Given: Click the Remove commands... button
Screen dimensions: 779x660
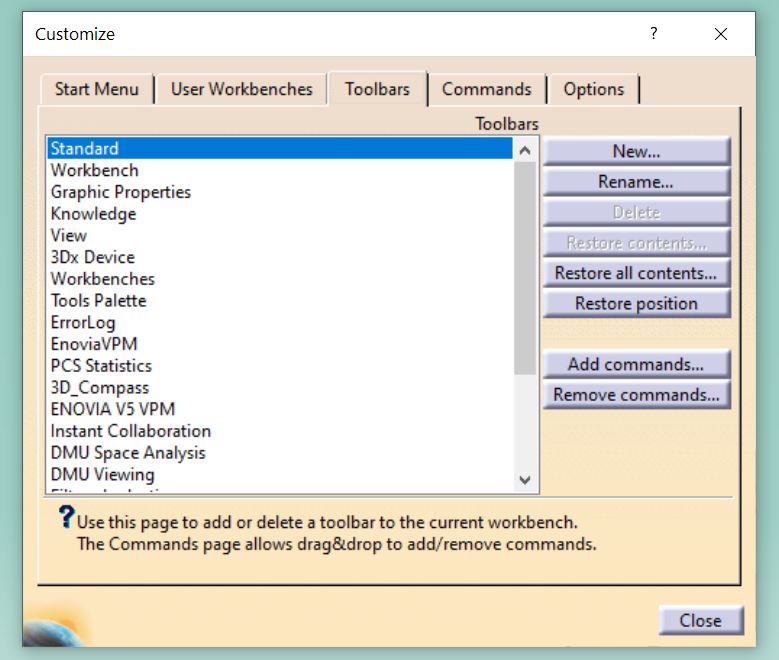Looking at the screenshot, I should 636,395.
